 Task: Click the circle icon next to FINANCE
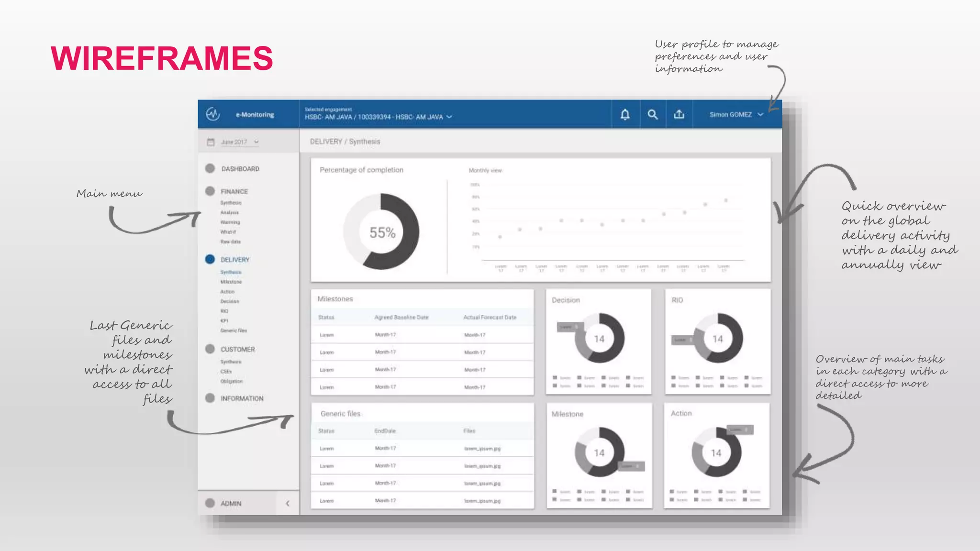210,191
